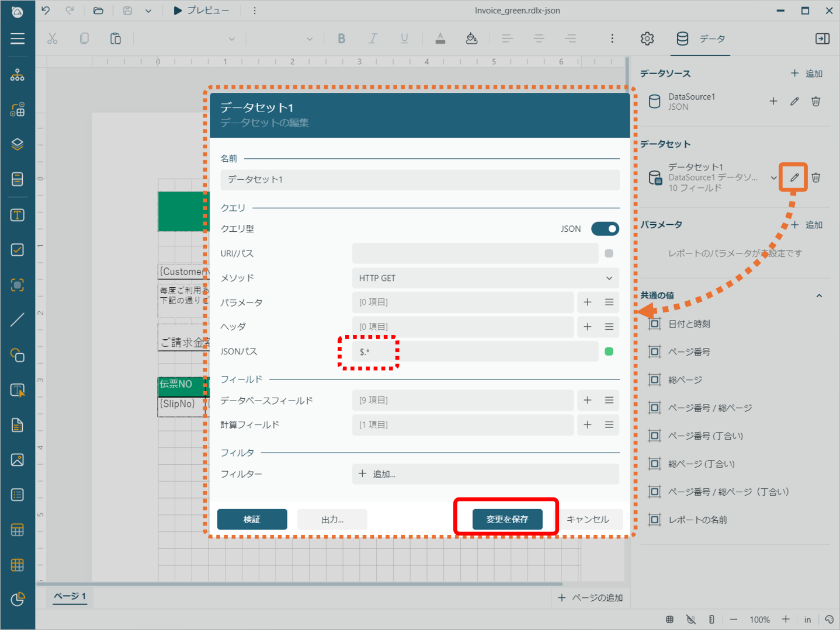Open the layers icon in sidebar
The height and width of the screenshot is (630, 840).
pos(18,144)
